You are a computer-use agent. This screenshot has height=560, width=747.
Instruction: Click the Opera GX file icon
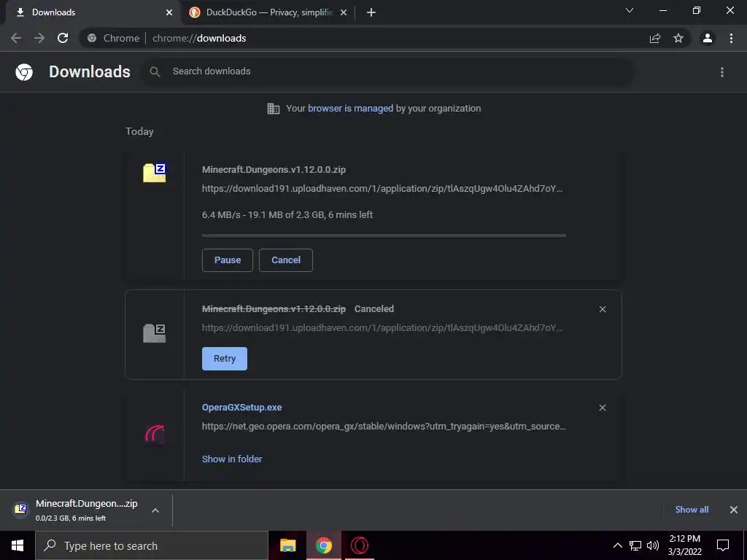click(155, 435)
